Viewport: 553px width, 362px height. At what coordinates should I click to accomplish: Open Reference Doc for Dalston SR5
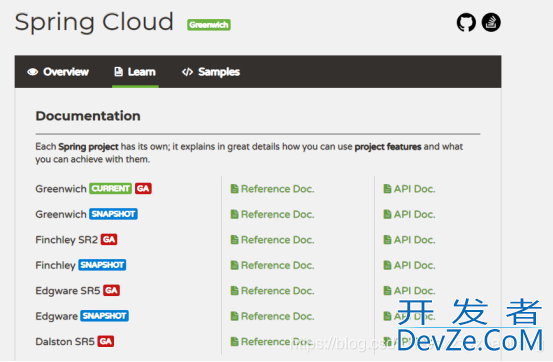tap(272, 342)
